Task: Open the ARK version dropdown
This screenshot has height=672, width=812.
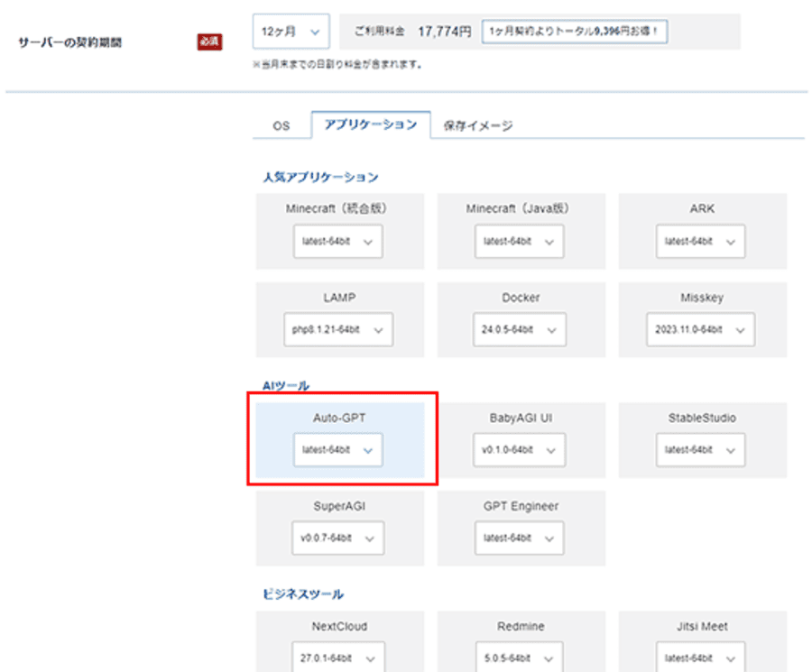Action: [701, 241]
